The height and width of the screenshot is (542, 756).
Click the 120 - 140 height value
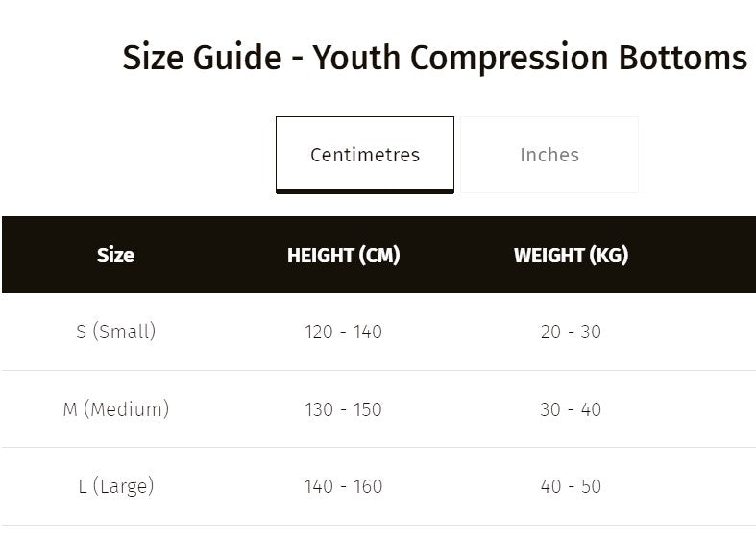pyautogui.click(x=343, y=332)
